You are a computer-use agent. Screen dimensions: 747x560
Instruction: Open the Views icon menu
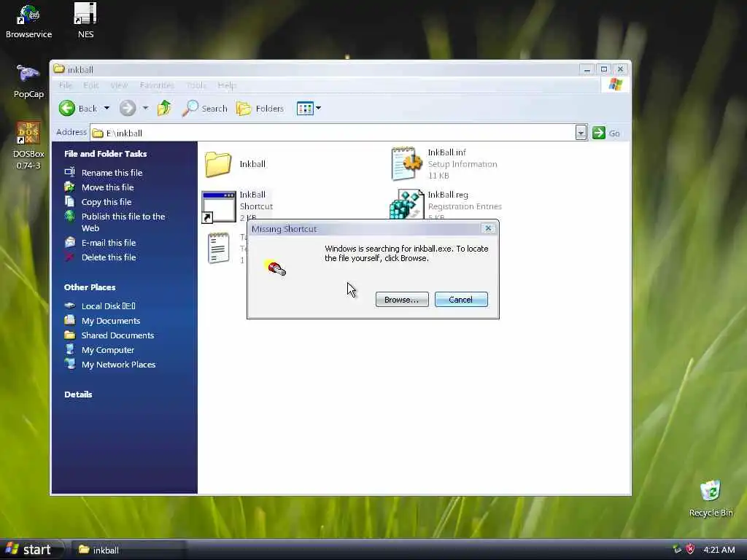305,108
